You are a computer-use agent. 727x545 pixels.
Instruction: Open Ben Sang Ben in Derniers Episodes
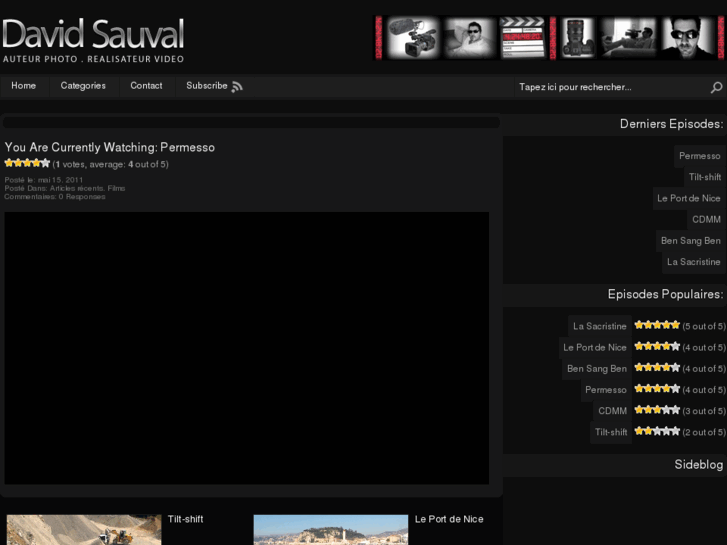tap(690, 241)
